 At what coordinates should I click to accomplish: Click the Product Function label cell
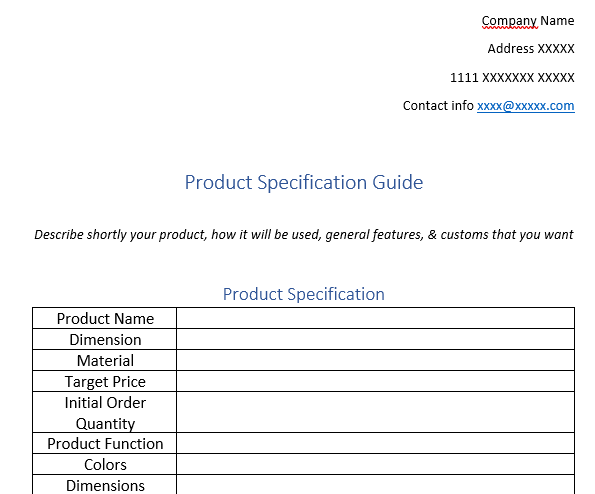point(105,443)
